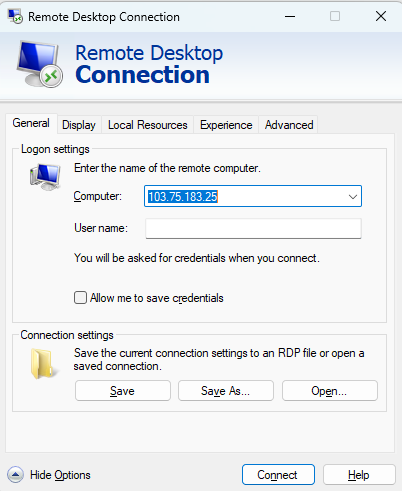Click 'You will be asked for credentials' text

(197, 258)
